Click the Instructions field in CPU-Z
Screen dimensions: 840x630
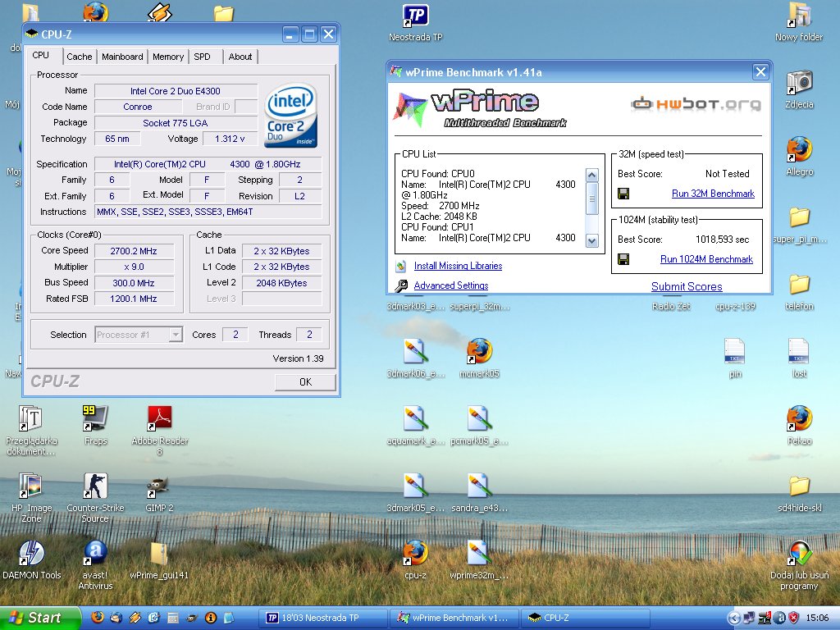[x=208, y=212]
